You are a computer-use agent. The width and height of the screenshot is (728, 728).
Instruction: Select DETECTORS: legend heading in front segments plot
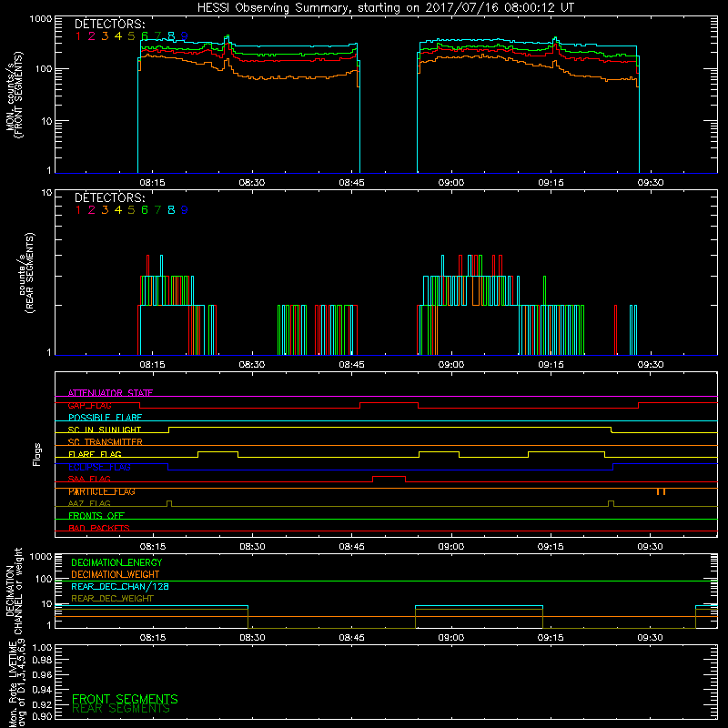109,24
